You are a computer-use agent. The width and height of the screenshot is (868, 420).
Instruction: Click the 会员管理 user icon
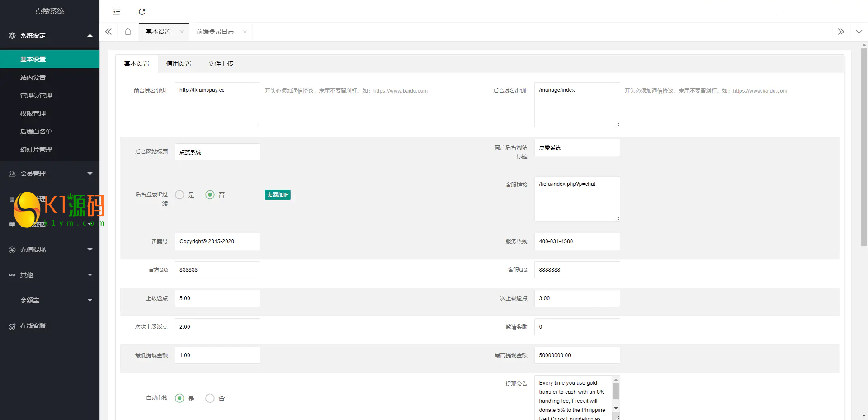pyautogui.click(x=12, y=174)
